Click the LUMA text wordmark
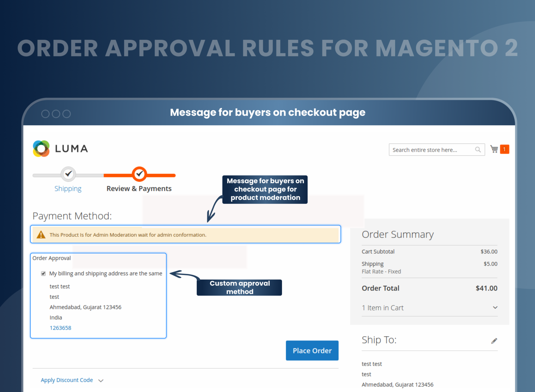535x392 pixels. click(71, 149)
